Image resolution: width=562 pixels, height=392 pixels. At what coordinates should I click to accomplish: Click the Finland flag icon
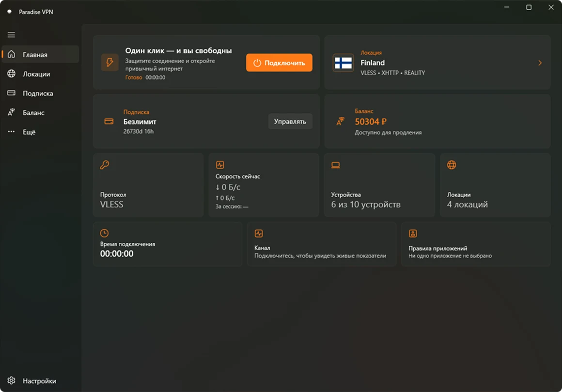pos(343,63)
